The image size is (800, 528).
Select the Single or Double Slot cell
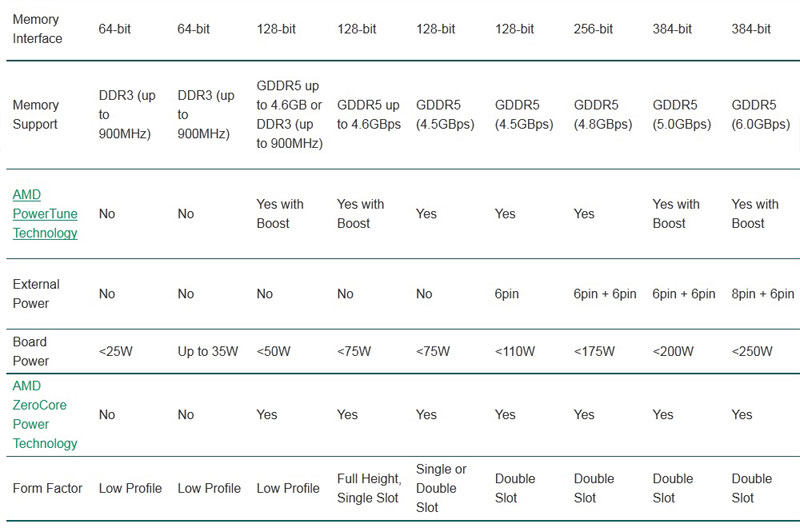[x=441, y=488]
